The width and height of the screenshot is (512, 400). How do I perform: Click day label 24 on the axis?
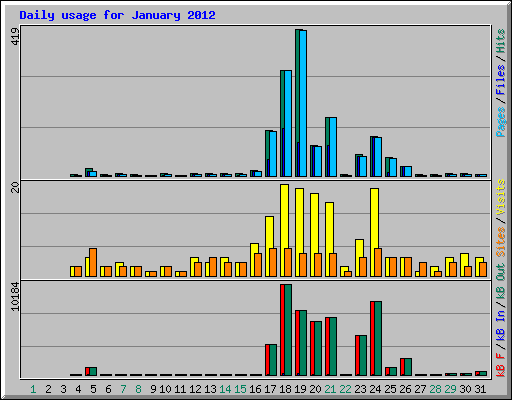pyautogui.click(x=375, y=389)
